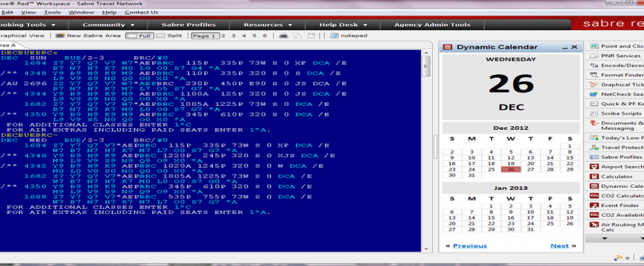Click the printer icon in toolbar

coord(283,36)
